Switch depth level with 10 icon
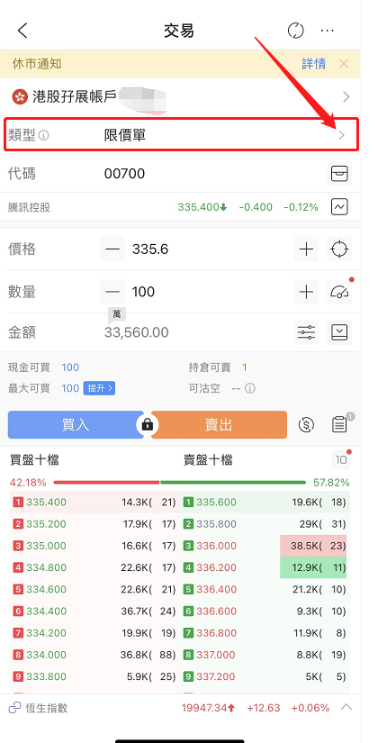This screenshot has height=743, width=375. pos(341,460)
